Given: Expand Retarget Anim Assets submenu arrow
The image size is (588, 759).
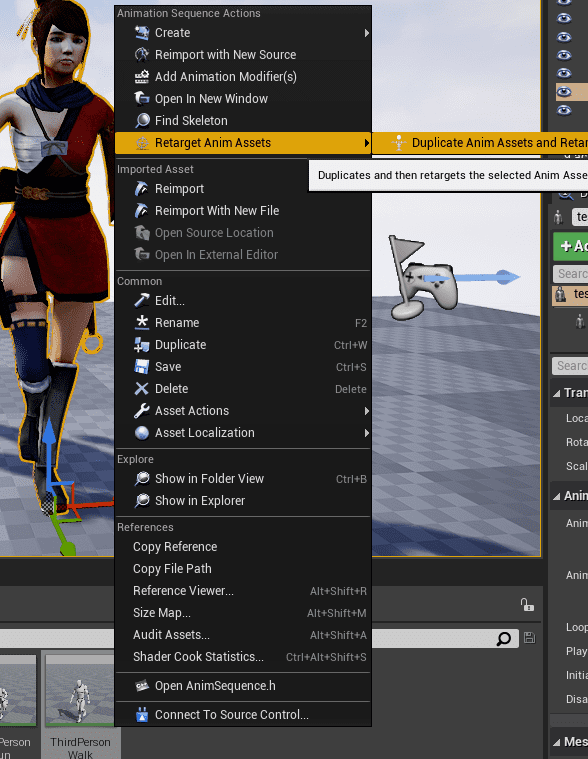Looking at the screenshot, I should pyautogui.click(x=367, y=143).
